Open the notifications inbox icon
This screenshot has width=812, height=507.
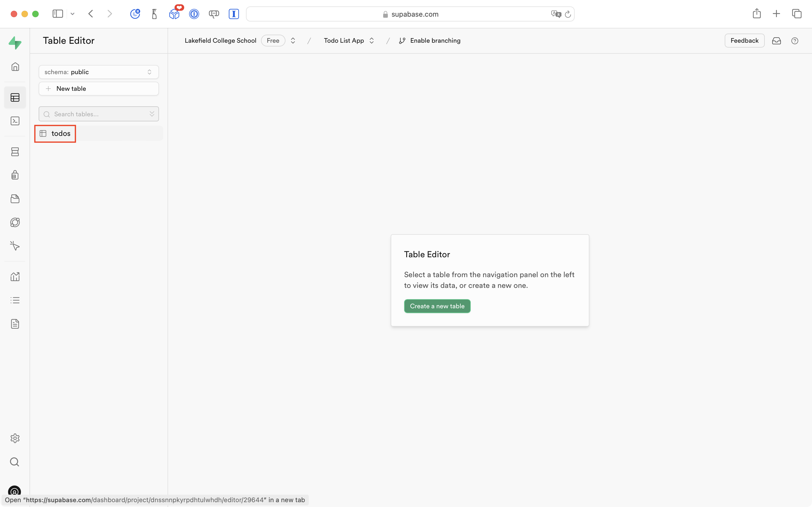click(x=777, y=41)
